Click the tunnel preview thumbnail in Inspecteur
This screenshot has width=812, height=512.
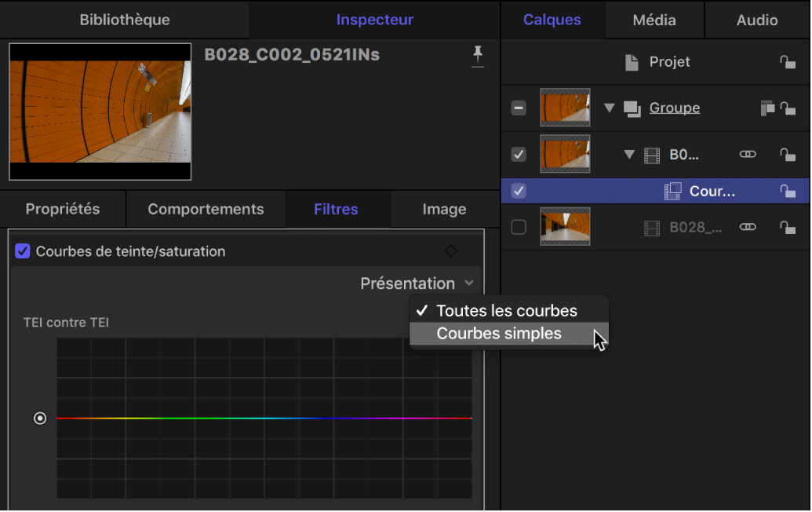coord(100,112)
